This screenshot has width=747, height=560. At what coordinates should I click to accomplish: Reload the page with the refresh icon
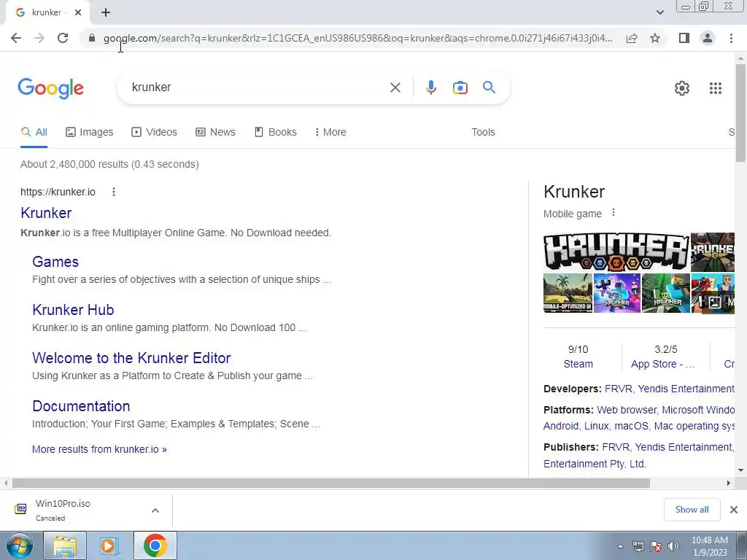[63, 38]
